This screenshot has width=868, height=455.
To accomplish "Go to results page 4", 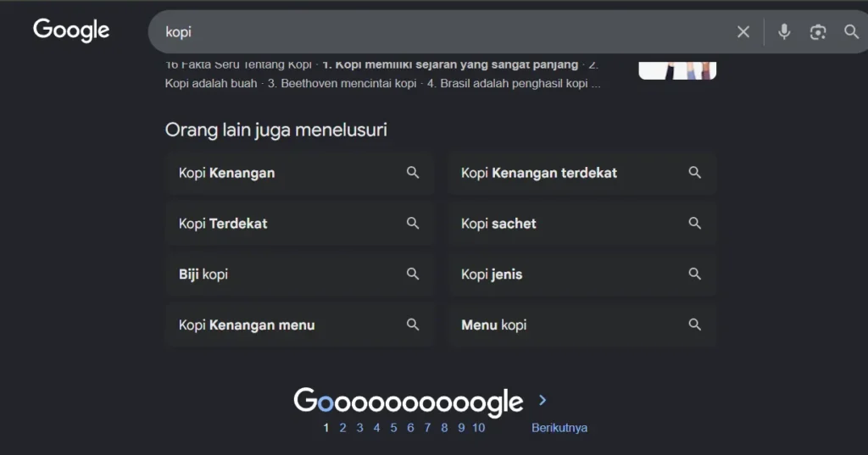I will pyautogui.click(x=376, y=428).
